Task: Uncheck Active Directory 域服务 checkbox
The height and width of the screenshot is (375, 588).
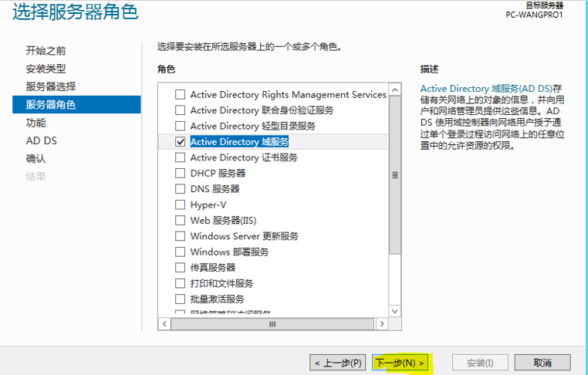Action: point(181,142)
